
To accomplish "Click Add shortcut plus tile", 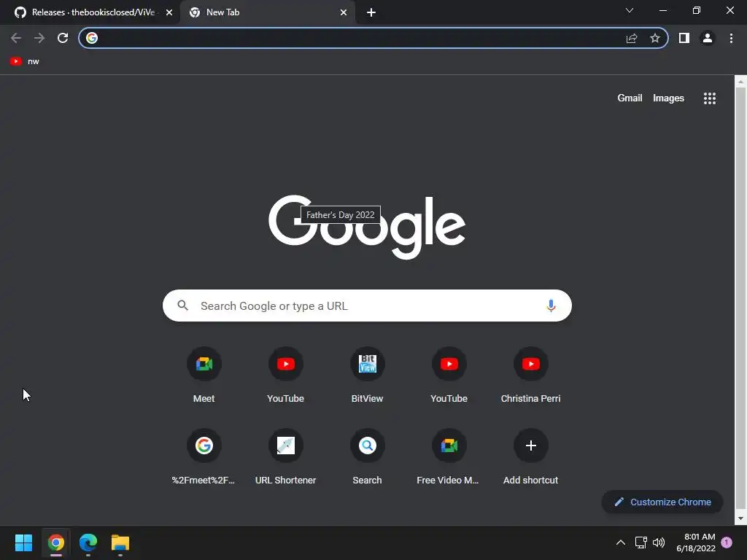I will coord(531,457).
